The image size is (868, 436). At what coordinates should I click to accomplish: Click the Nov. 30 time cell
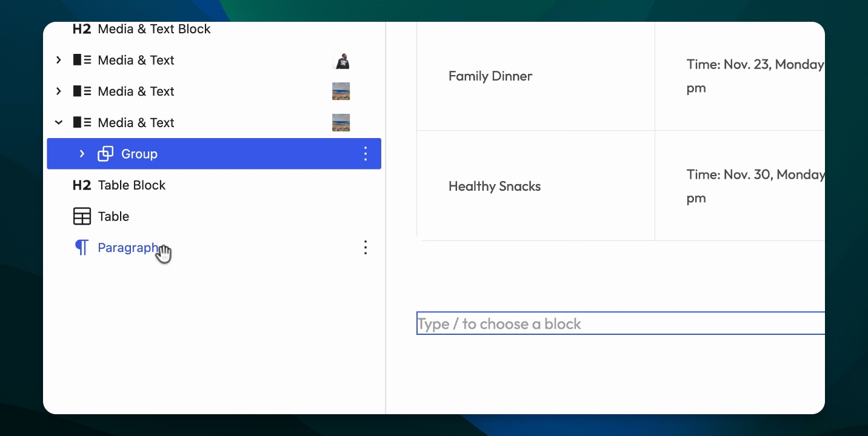tap(740, 186)
